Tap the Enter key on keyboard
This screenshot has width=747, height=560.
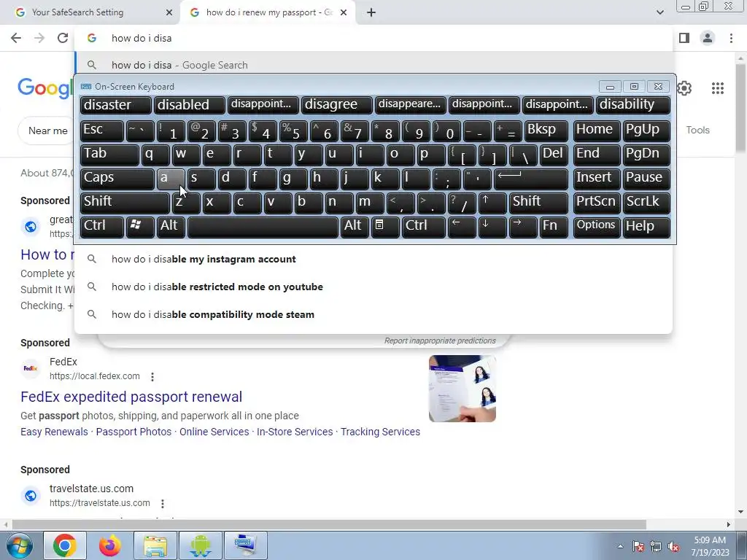[x=531, y=179]
